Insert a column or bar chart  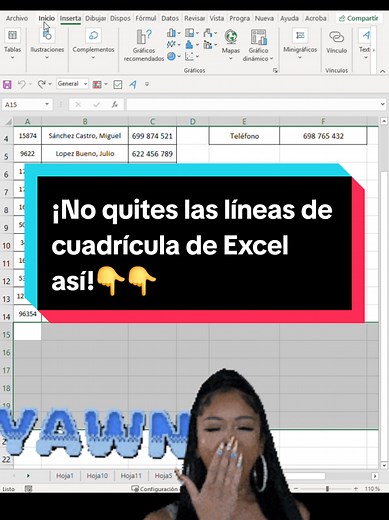click(173, 33)
